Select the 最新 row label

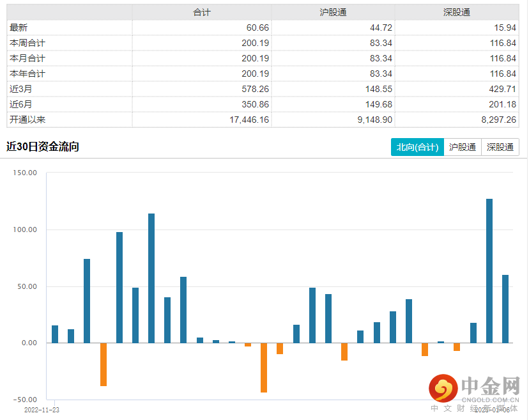[x=19, y=27]
